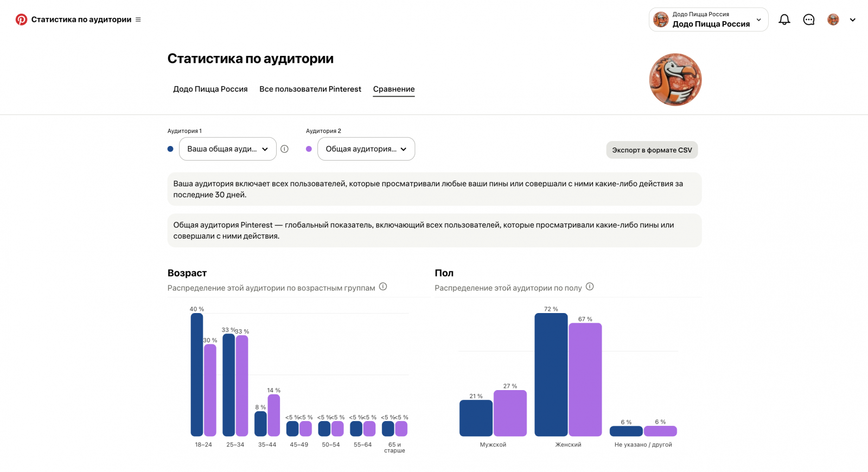Screen dimensions: 868x472
Task: Click the 72 % Женский blue bar
Action: 551,375
